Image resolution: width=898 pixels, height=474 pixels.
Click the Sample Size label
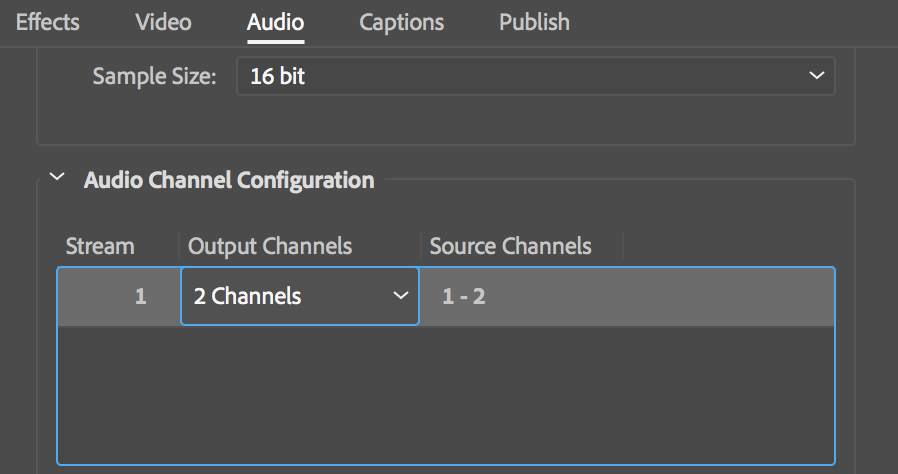pos(154,76)
